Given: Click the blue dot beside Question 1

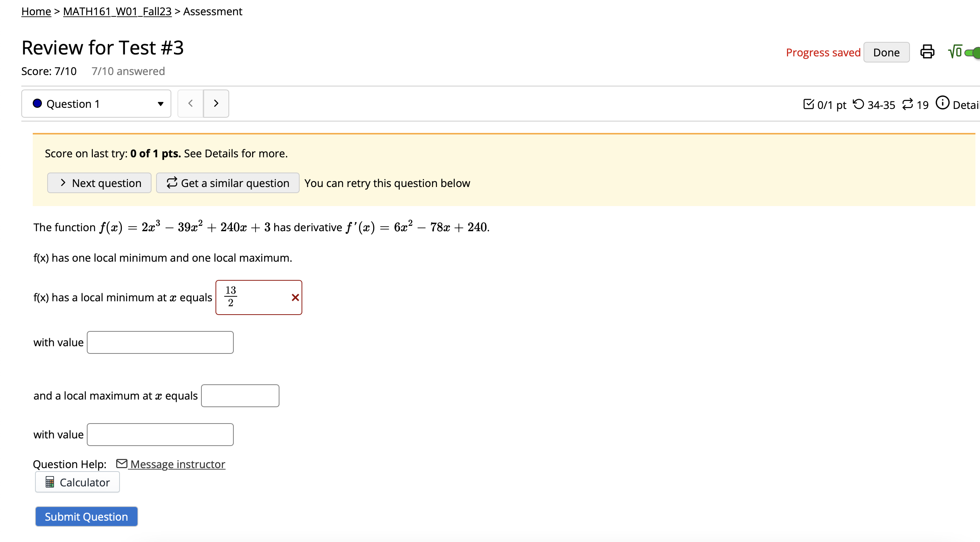Looking at the screenshot, I should tap(37, 103).
